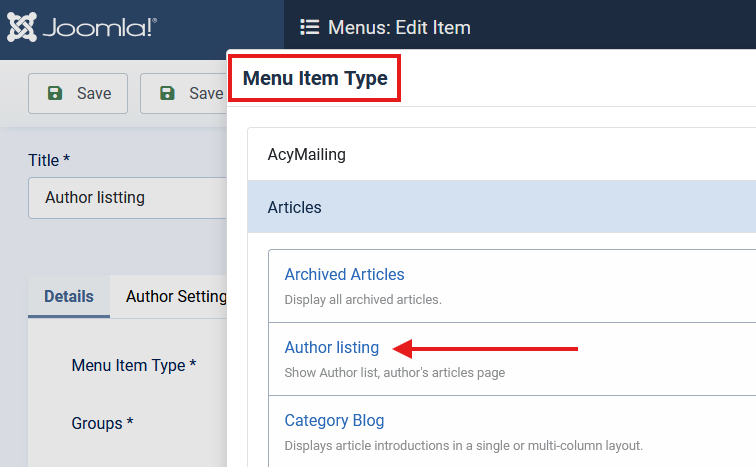Click the Menus: Edit Item page title

(x=399, y=27)
